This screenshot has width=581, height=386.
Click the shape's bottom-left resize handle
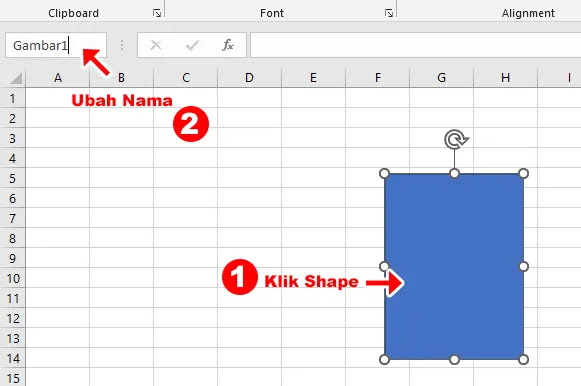(385, 359)
